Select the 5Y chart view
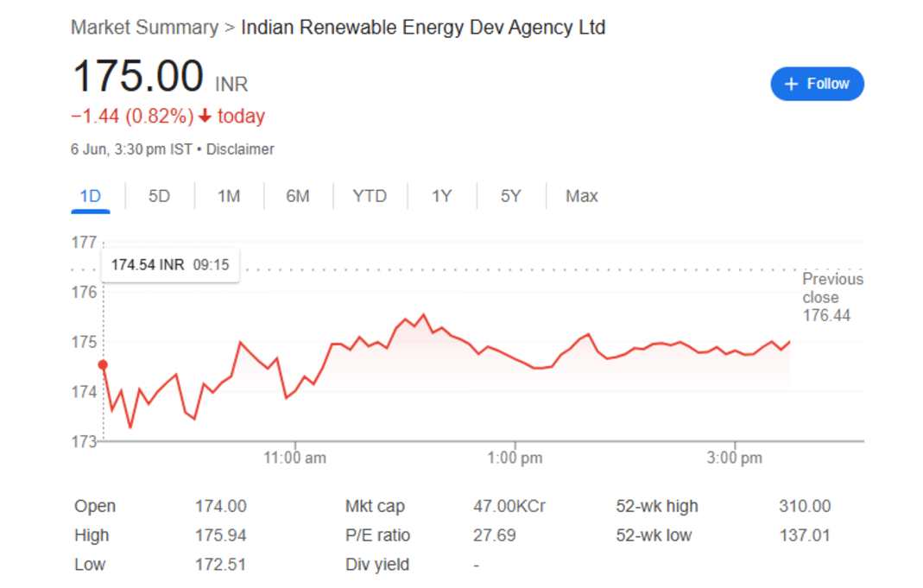Image resolution: width=923 pixels, height=588 pixels. pyautogui.click(x=509, y=196)
